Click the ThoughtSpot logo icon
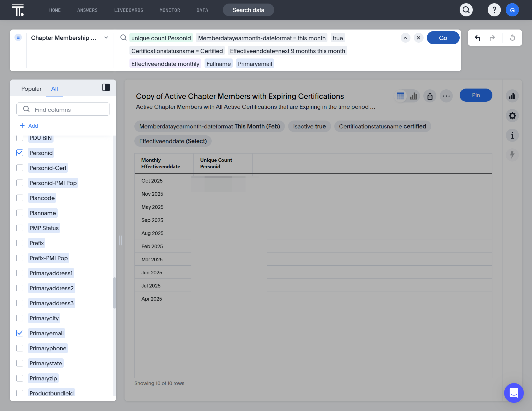 (18, 10)
